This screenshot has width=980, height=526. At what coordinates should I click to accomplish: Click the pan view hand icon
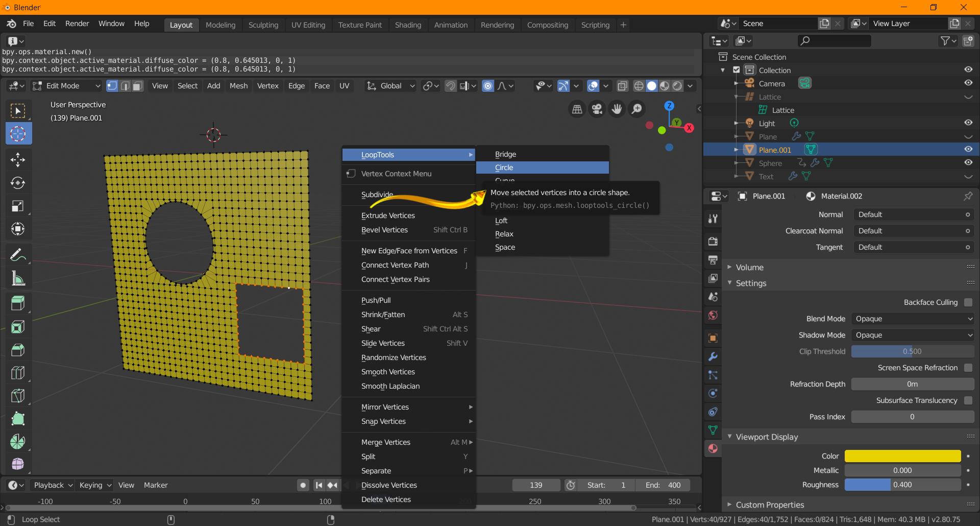pyautogui.click(x=617, y=109)
